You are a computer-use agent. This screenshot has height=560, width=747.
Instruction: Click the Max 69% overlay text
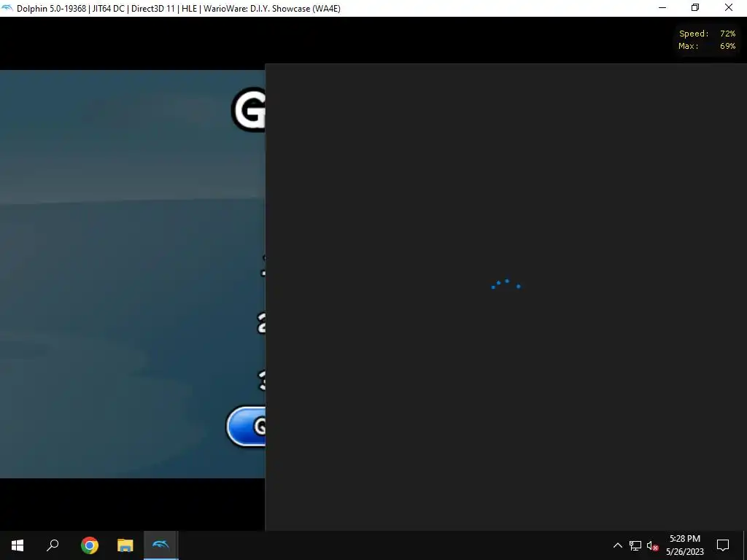click(x=707, y=46)
